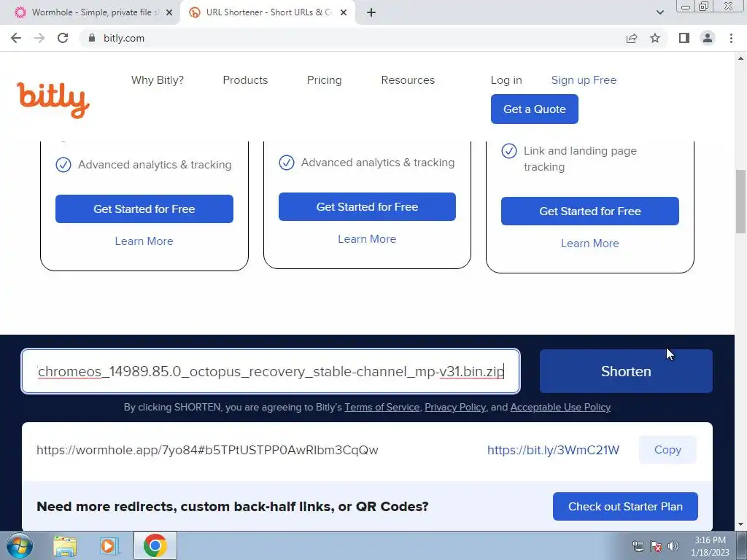The width and height of the screenshot is (747, 560).
Task: Reload the bitly.com page
Action: 63,38
